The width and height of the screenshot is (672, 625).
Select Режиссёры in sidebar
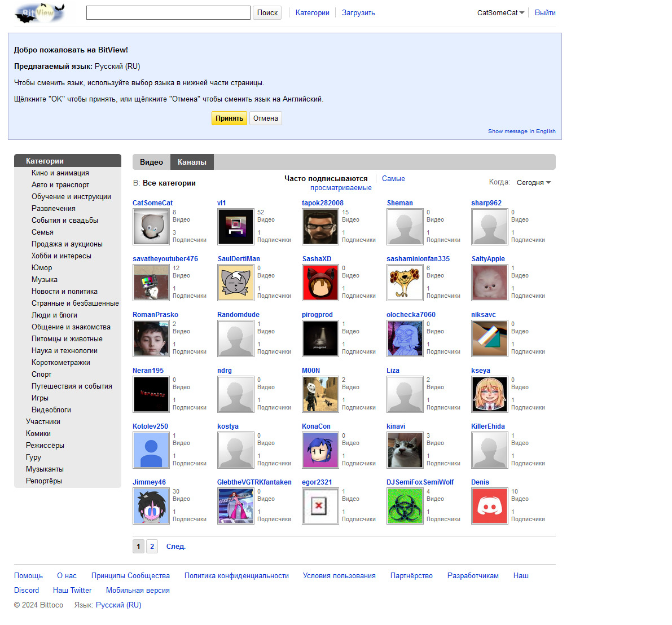[45, 445]
